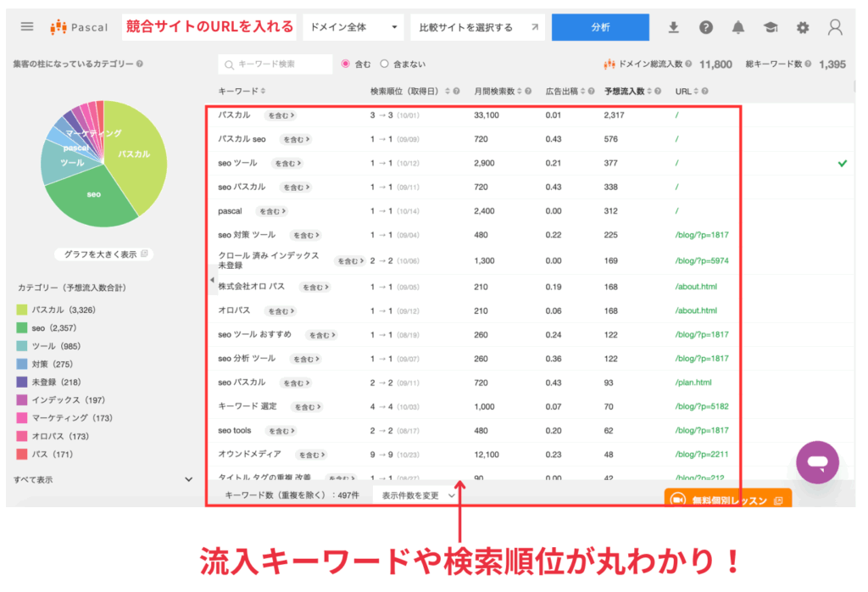Open the ドメイン全体 dropdown
Screen dimensions: 868x592
pos(353,26)
